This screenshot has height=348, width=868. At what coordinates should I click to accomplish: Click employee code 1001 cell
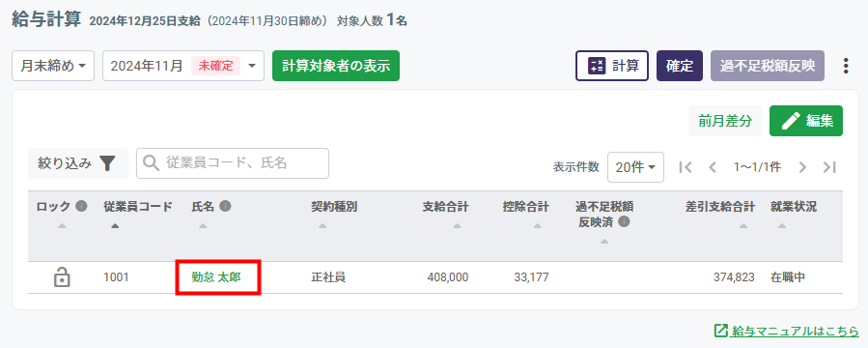click(x=116, y=277)
